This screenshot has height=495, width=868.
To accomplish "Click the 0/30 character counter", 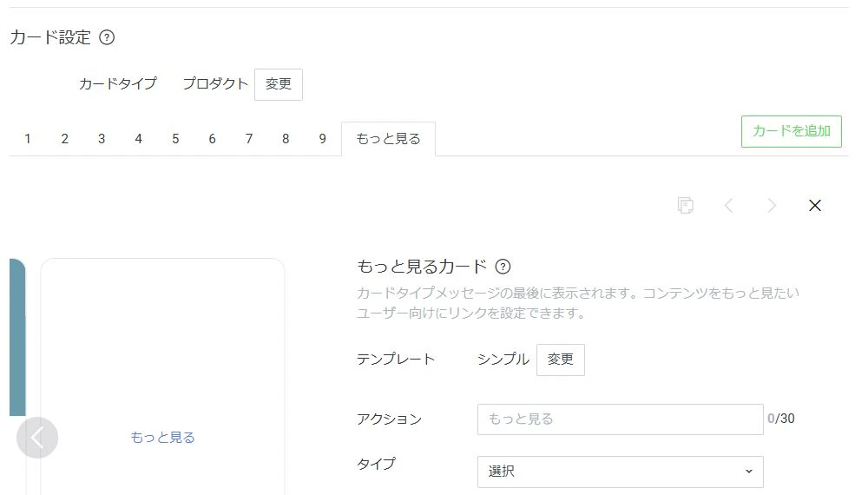I will (x=780, y=419).
